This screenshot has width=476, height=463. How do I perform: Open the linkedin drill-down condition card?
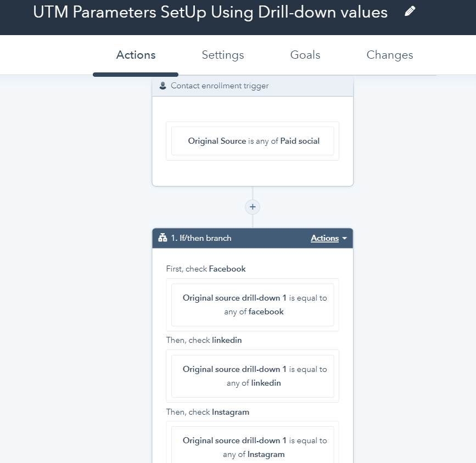coord(253,376)
